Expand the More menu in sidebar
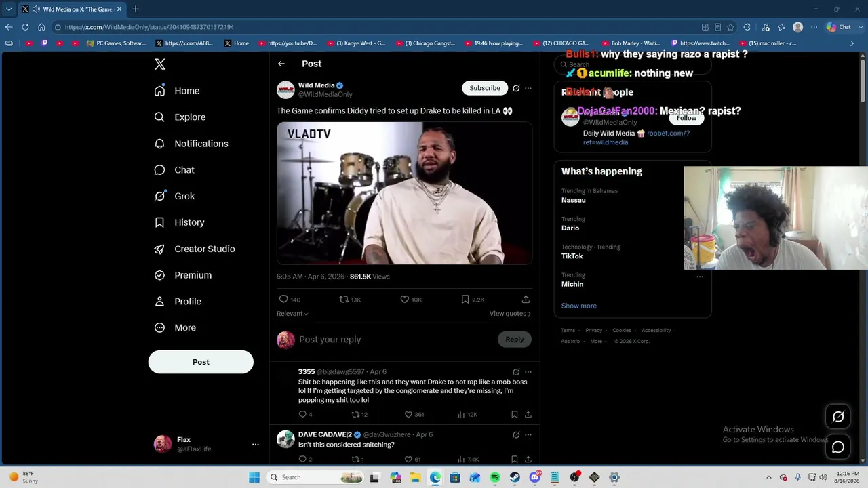 pyautogui.click(x=175, y=328)
